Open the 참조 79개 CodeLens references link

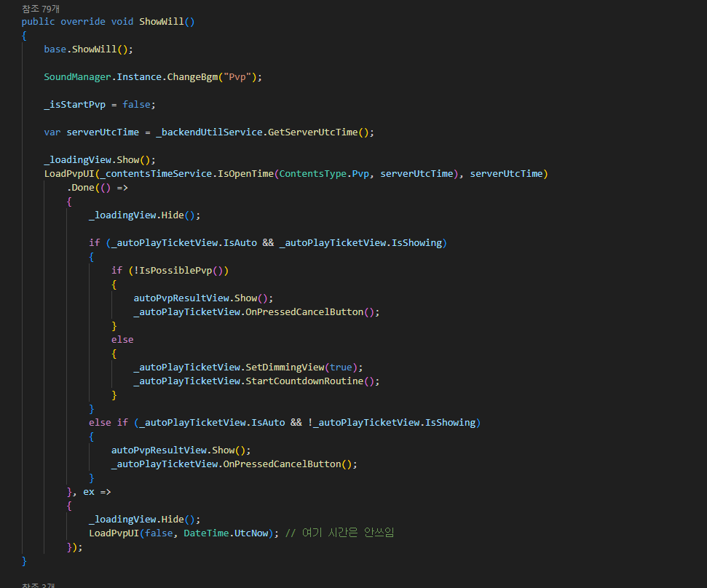pos(41,8)
